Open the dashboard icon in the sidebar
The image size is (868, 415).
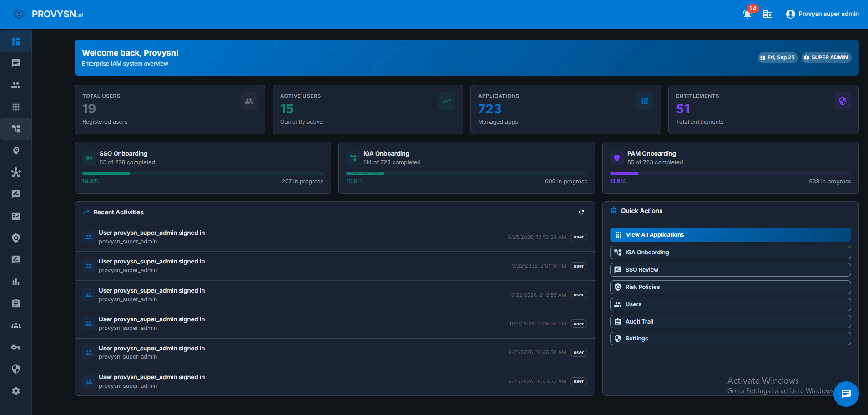coord(16,41)
